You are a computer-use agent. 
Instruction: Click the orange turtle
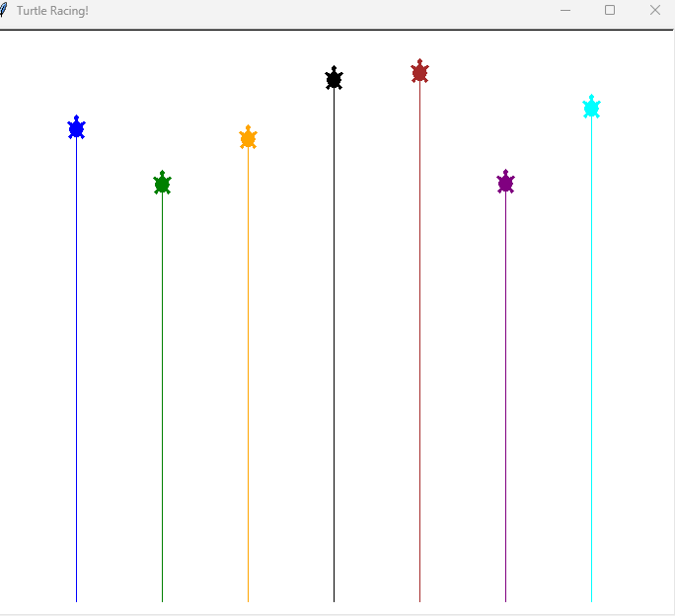[x=248, y=138]
